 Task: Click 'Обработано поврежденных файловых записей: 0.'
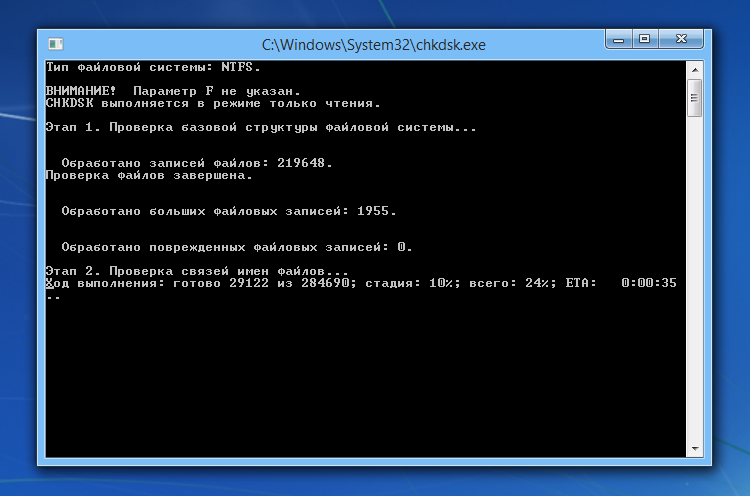237,247
